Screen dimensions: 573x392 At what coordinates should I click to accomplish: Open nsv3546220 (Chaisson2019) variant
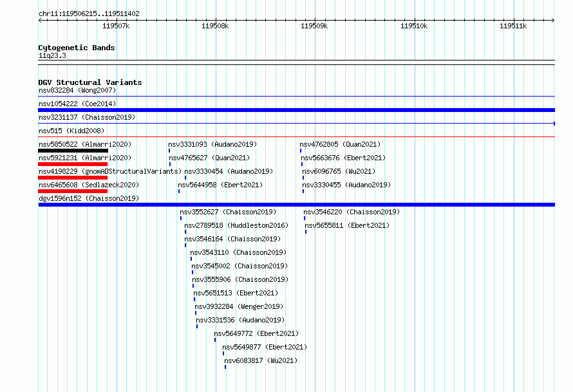[352, 212]
